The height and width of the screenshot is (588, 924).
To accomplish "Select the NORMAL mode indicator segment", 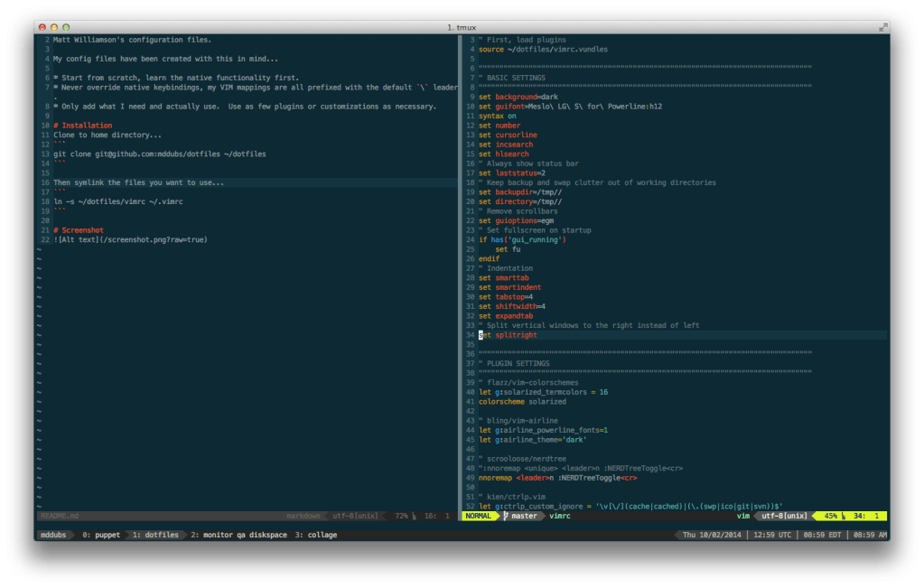I will (477, 516).
